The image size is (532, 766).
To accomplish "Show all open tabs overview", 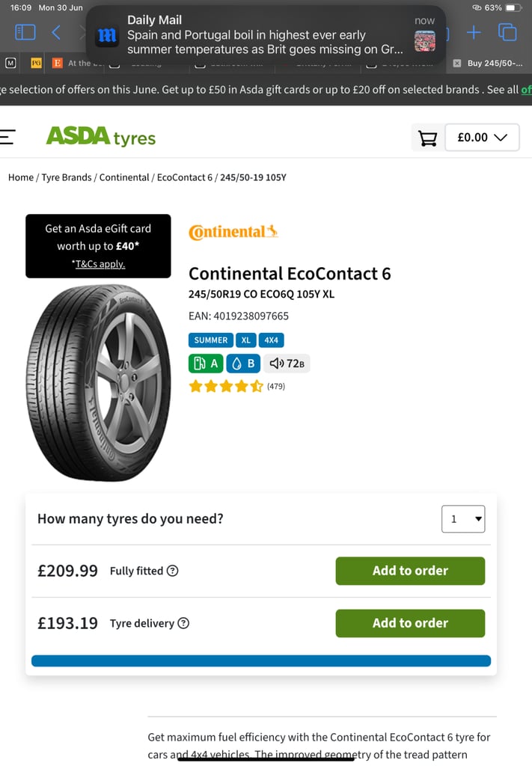I will pos(507,33).
